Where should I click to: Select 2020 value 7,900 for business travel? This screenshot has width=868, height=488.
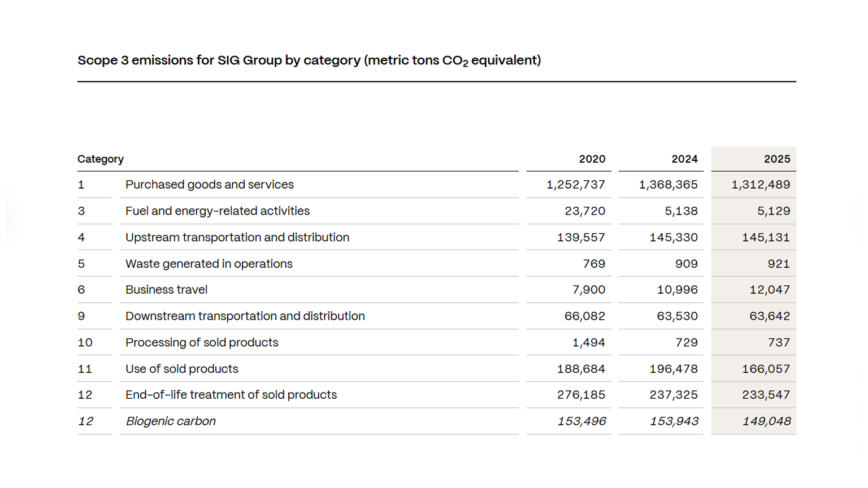pos(589,290)
